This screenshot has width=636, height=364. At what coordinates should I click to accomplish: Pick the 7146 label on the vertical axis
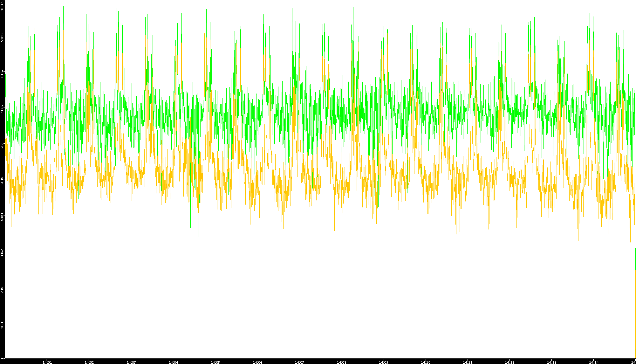[x=2, y=109]
